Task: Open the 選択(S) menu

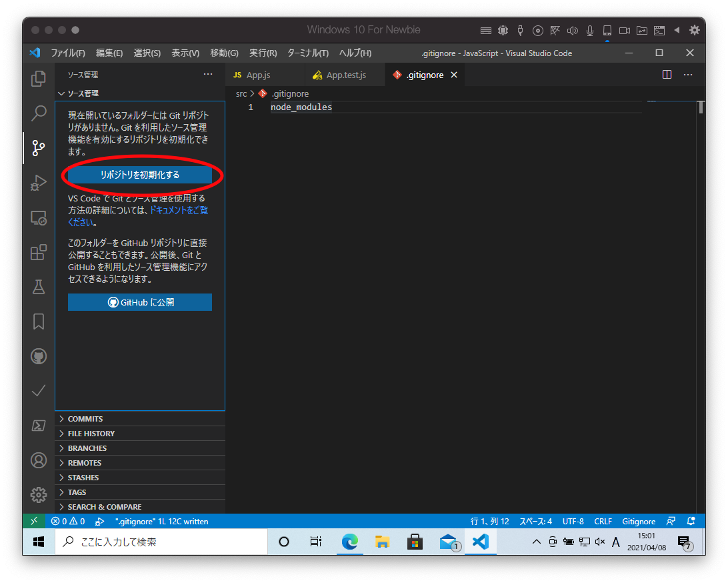Action: click(147, 53)
